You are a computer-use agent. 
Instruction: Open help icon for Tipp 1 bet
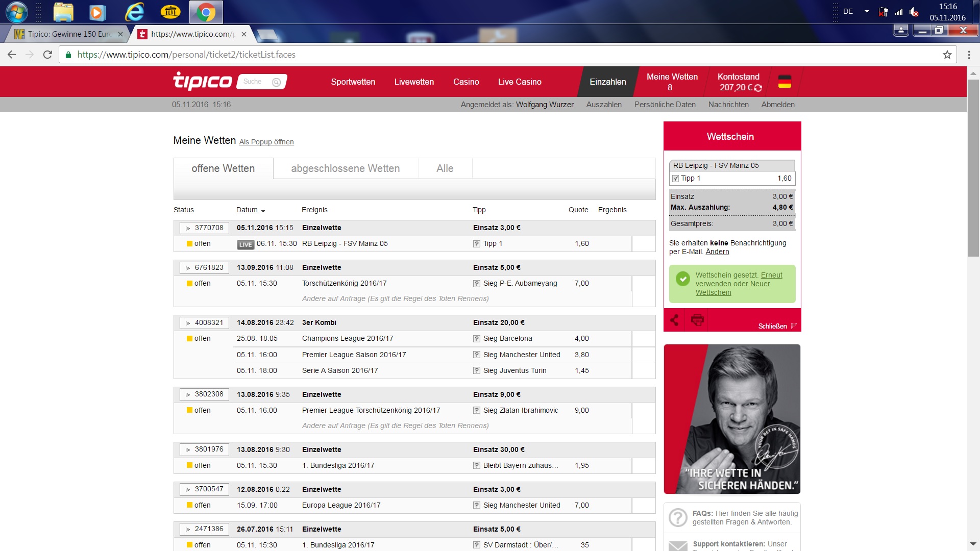(x=476, y=244)
